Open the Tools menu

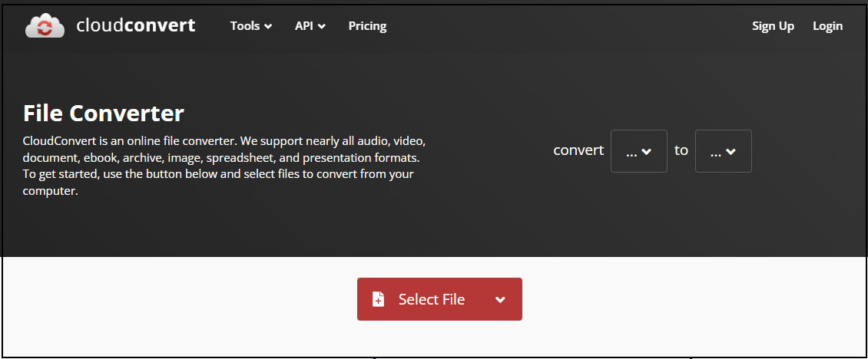pos(250,26)
